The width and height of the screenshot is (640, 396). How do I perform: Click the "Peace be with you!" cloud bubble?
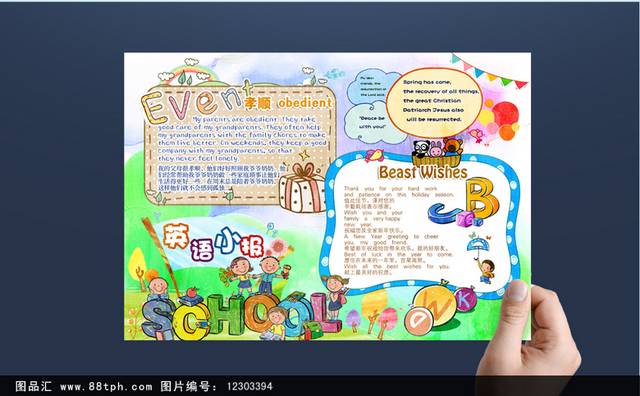tap(371, 122)
